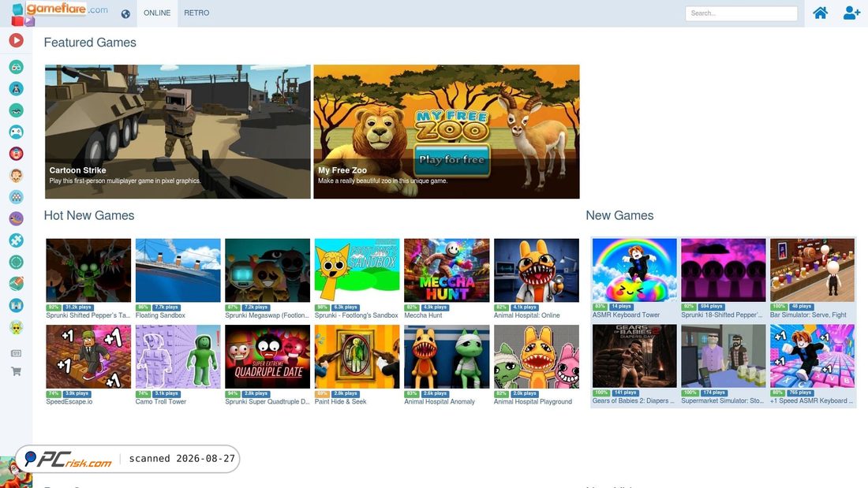Open Gears of Babies 2 thumbnail
The height and width of the screenshot is (488, 868).
point(634,356)
